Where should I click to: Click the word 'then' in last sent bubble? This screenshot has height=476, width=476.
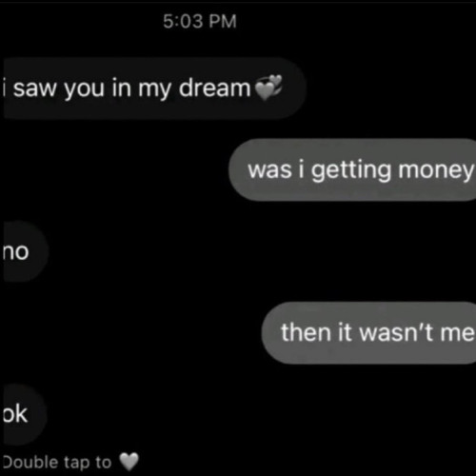tap(307, 332)
